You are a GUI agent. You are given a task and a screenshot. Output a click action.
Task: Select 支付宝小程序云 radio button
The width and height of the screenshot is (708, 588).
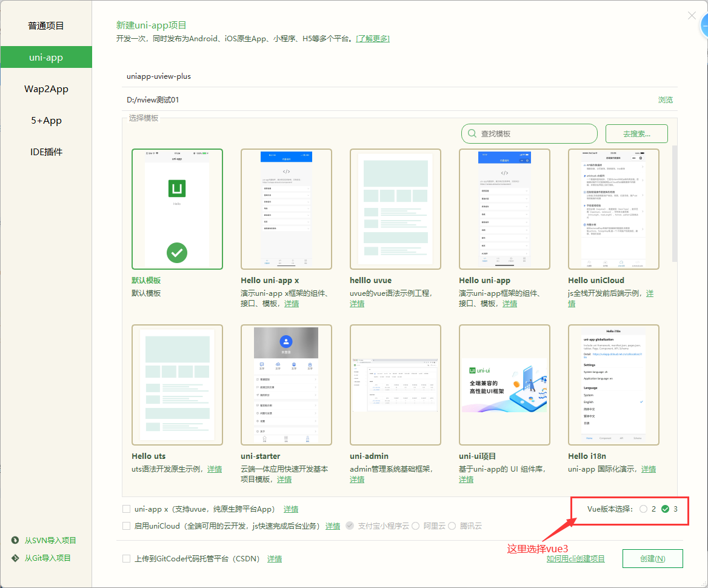click(x=350, y=526)
